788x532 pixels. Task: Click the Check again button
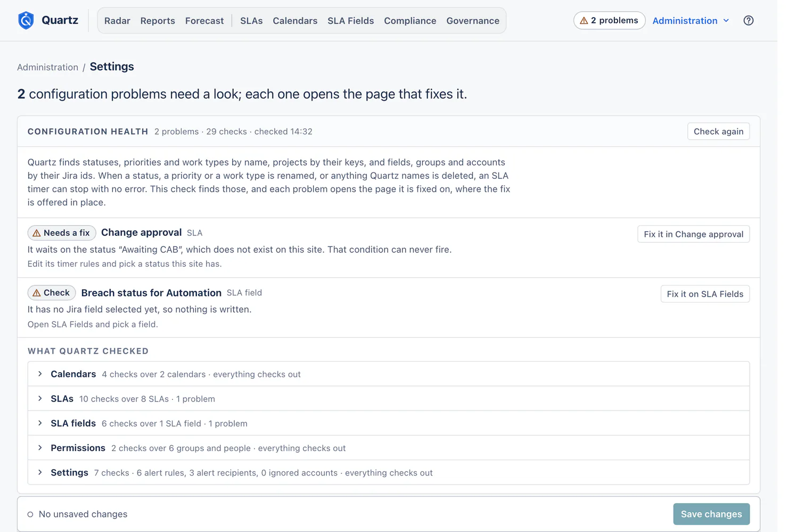(x=718, y=132)
